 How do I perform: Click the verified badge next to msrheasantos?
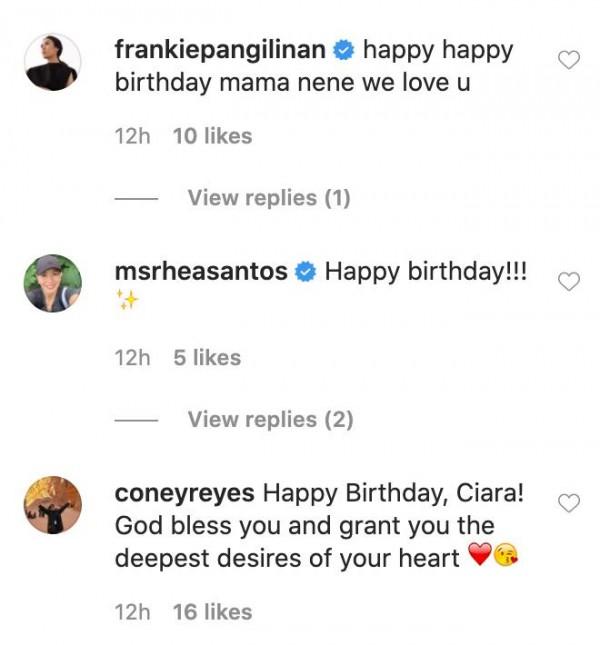point(307,271)
